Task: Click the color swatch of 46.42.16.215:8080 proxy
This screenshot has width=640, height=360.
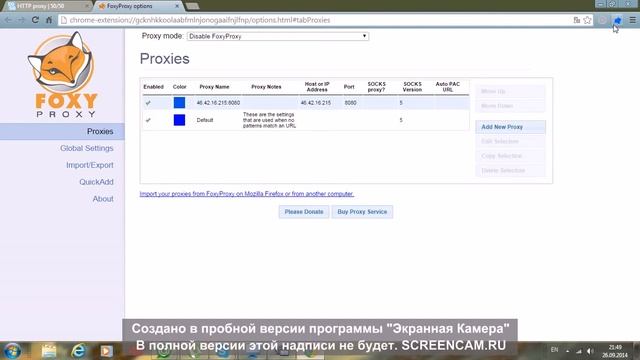Action: [x=179, y=102]
